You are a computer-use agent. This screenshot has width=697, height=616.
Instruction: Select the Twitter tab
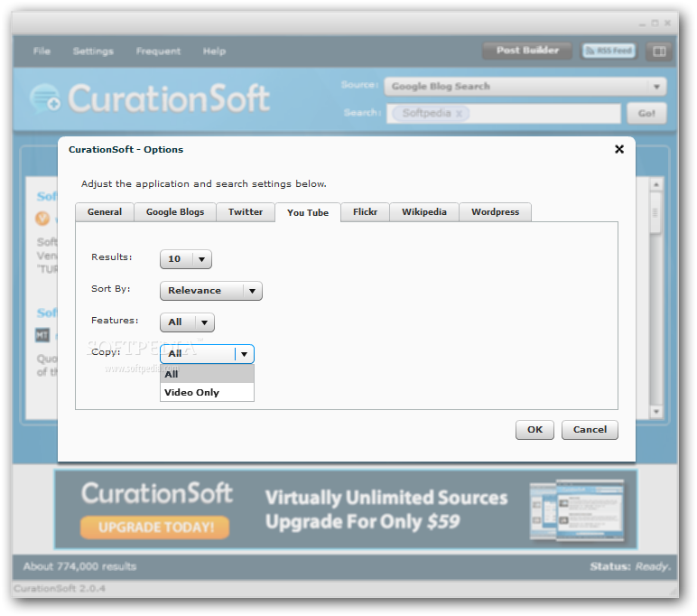[x=246, y=212]
